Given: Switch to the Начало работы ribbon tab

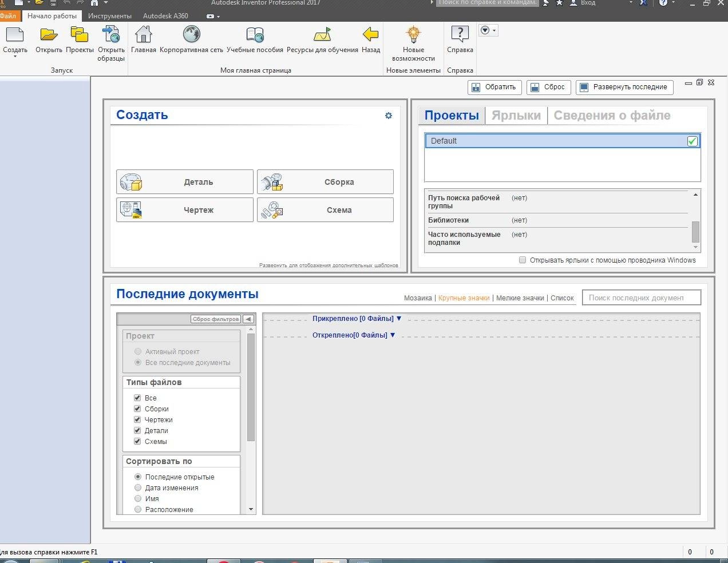Looking at the screenshot, I should click(52, 16).
